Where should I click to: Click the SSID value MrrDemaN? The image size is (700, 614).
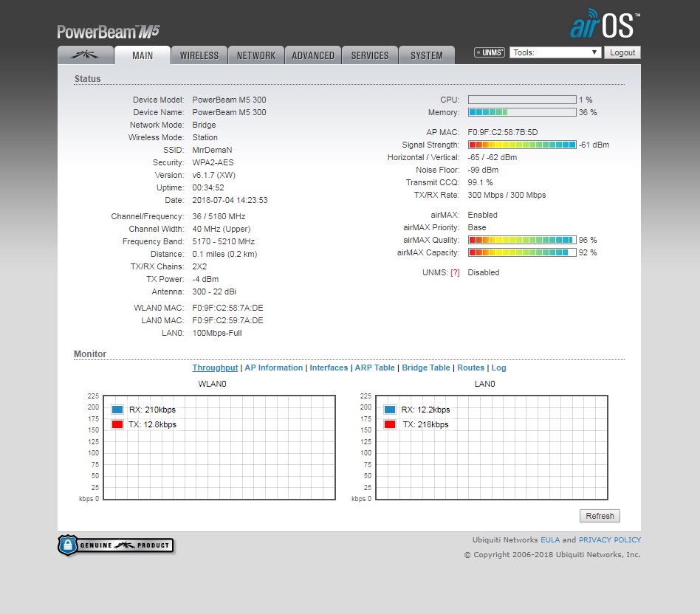pos(212,150)
